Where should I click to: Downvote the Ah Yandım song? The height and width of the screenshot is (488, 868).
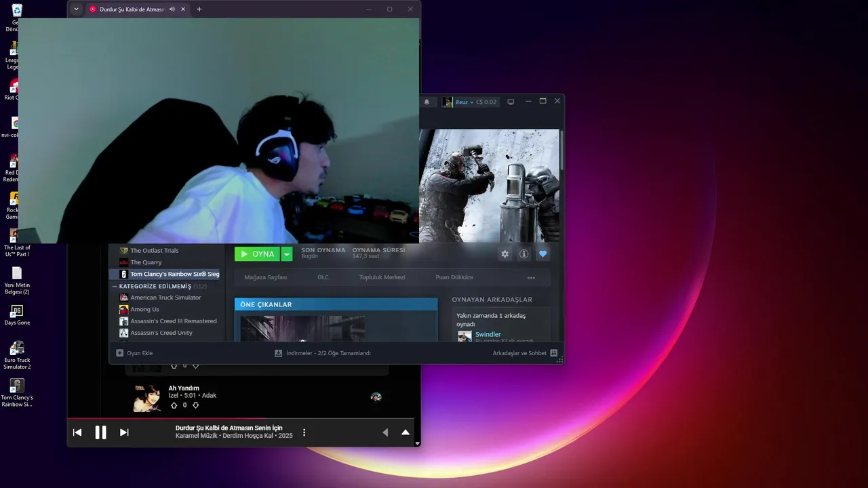pyautogui.click(x=195, y=405)
